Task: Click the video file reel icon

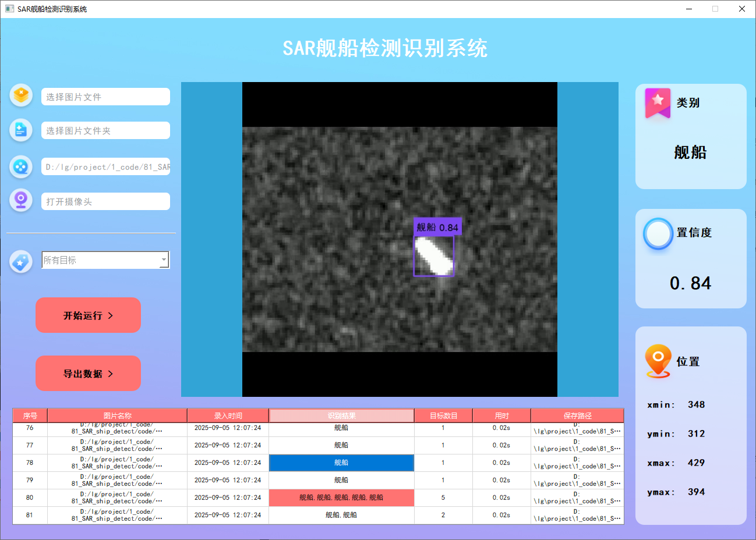Action: click(21, 167)
